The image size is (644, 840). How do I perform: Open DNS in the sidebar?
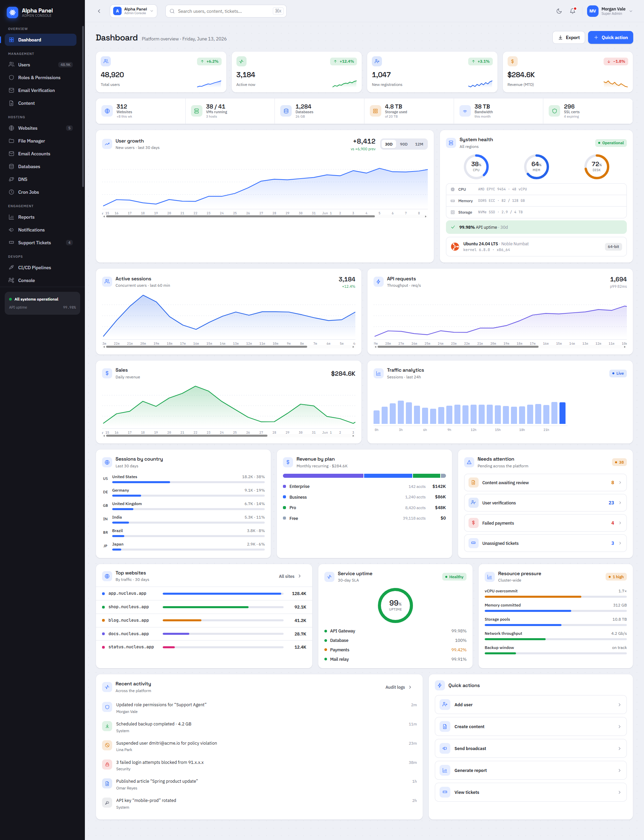(x=40, y=180)
